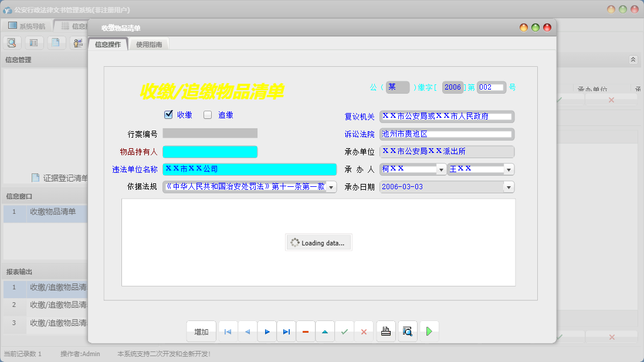Viewport: 644px width, 362px height.
Task: Open the 王ＸＸ handler dropdown
Action: (x=509, y=169)
